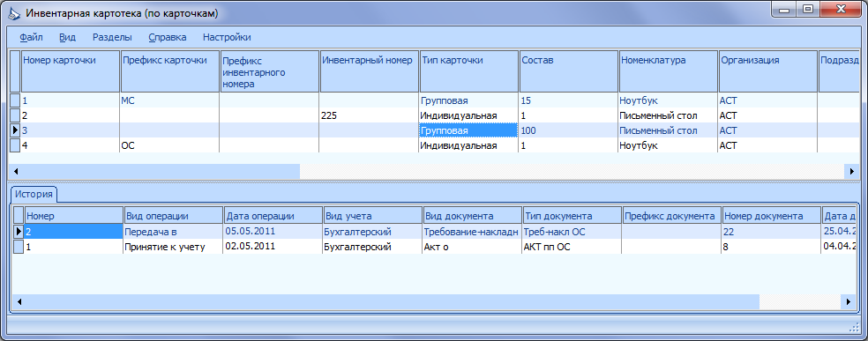Select 'Письменный стол' in card 2 row

click(668, 115)
